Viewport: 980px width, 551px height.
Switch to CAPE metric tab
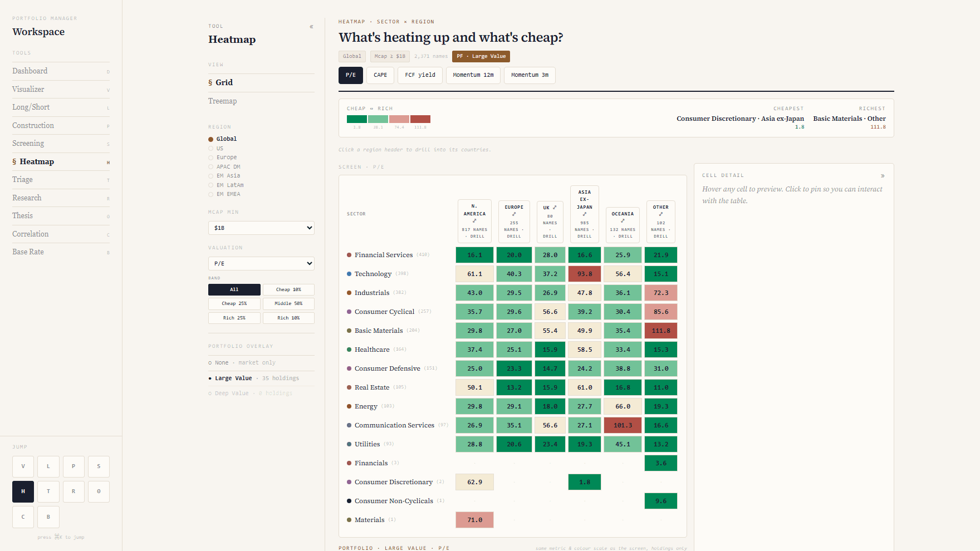(x=380, y=75)
